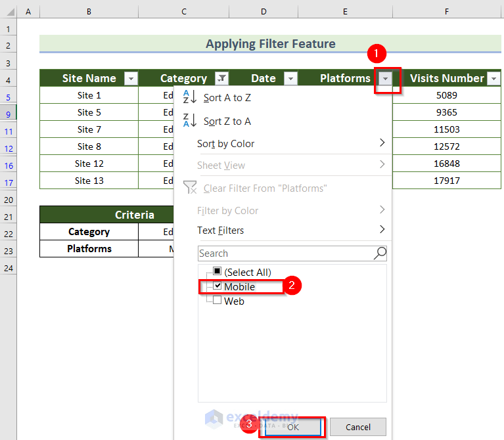Select column E header
The height and width of the screenshot is (440, 504).
345,12
